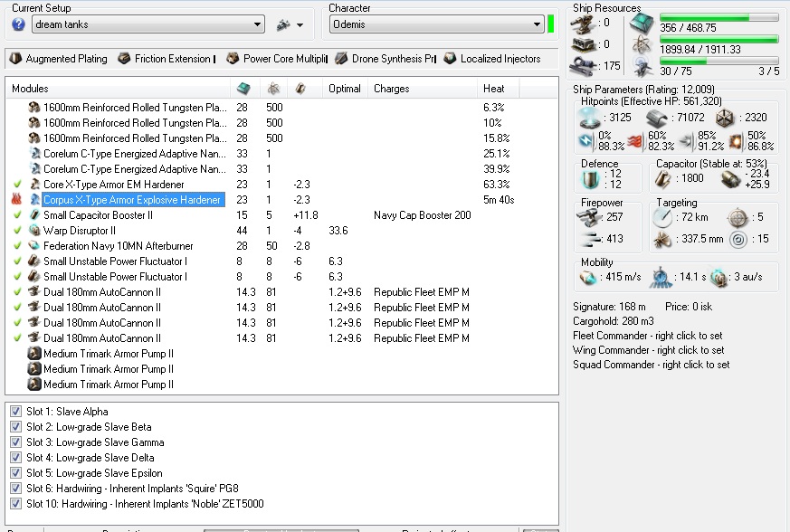Select the Localized Injectors subsystem
Viewport: 790px width, 532px height.
492,59
